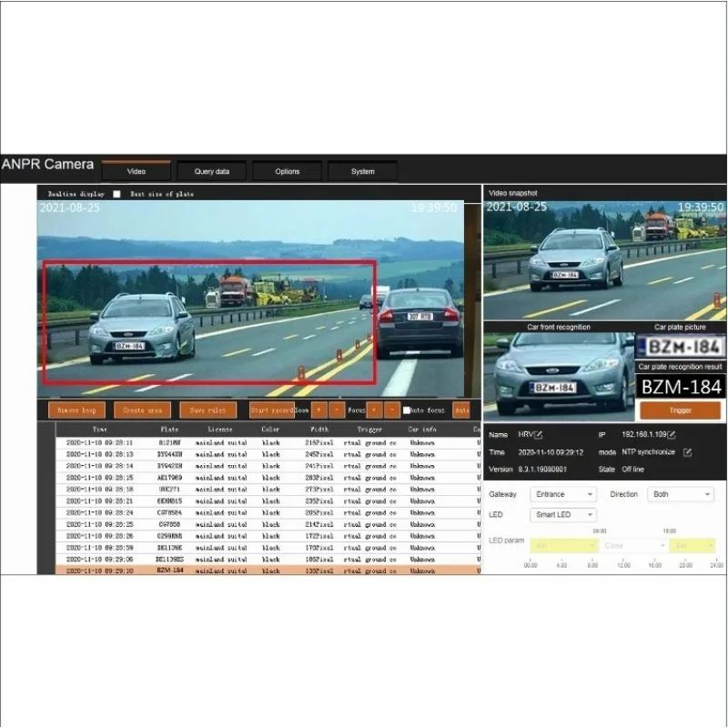This screenshot has height=728, width=728.
Task: Switch to the Query data tab
Action: tap(212, 171)
